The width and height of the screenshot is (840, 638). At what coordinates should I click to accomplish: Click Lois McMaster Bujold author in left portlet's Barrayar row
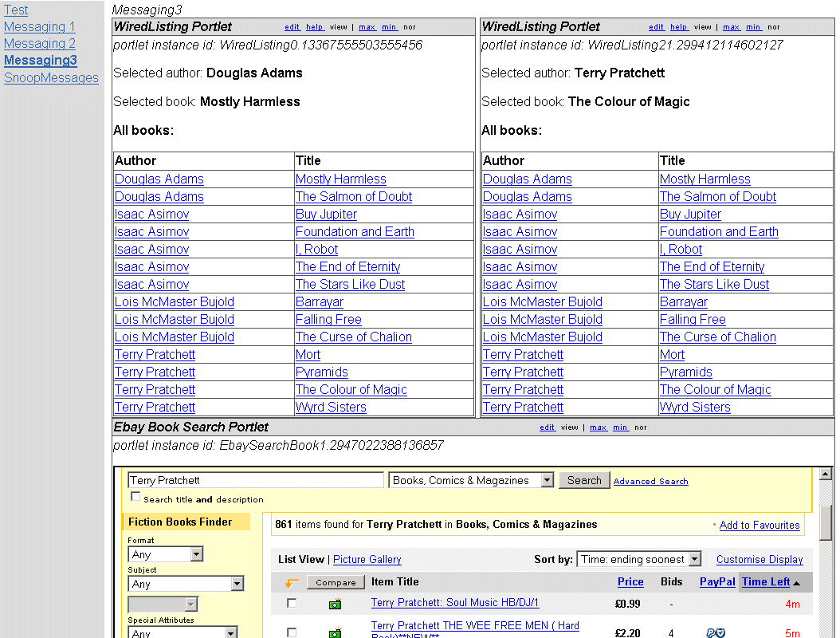175,301
